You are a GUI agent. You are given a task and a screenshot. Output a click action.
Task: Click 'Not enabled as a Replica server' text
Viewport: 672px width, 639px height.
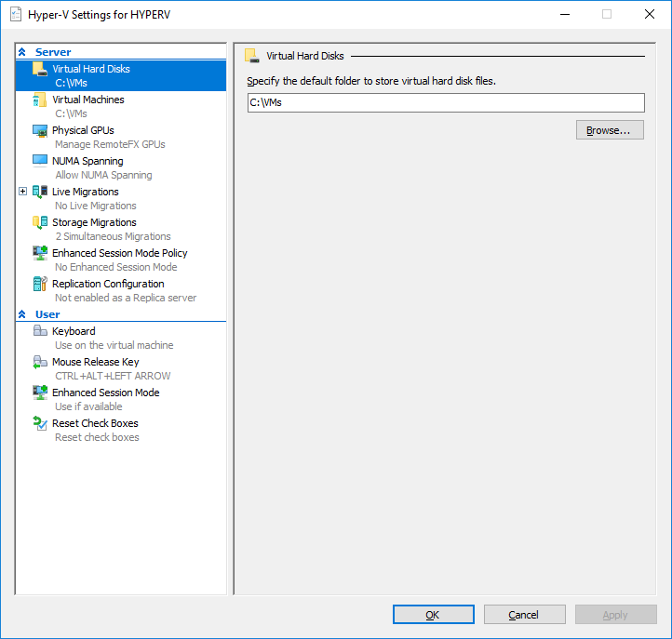tap(126, 298)
